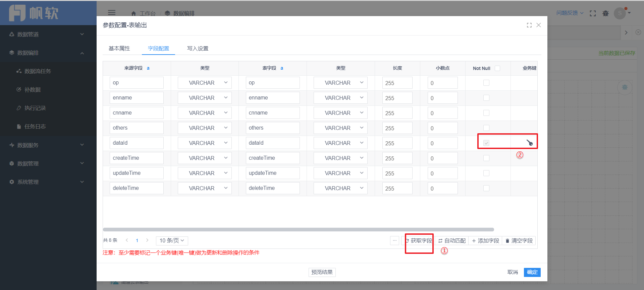Collapse the 数据编排 sidebar menu
Screen dimensions: 644x290
click(48, 53)
